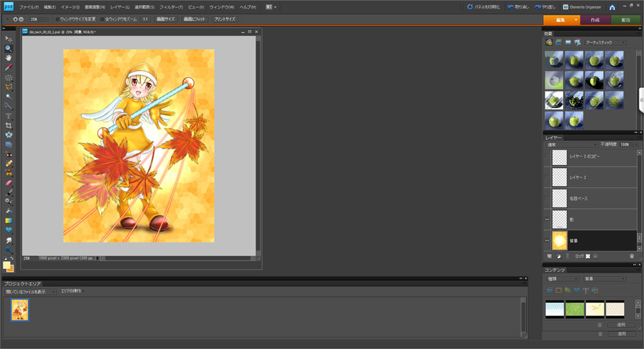Image resolution: width=644 pixels, height=349 pixels.
Task: Expand the 開いているファイルを表示 dropdown
Action: [30, 292]
